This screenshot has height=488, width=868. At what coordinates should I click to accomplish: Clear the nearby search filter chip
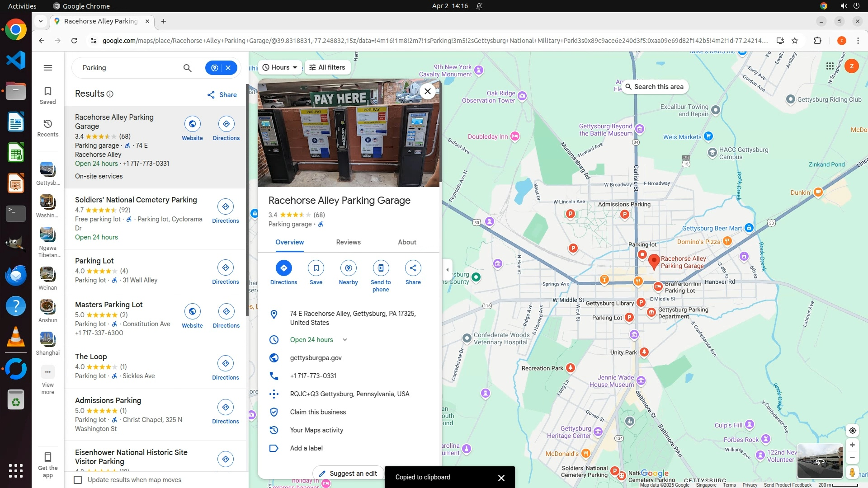click(228, 68)
